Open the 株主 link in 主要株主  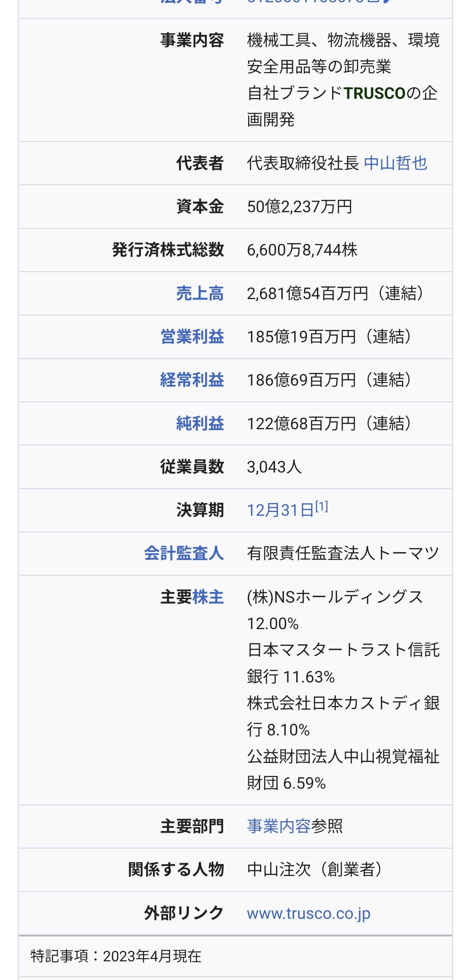(208, 597)
